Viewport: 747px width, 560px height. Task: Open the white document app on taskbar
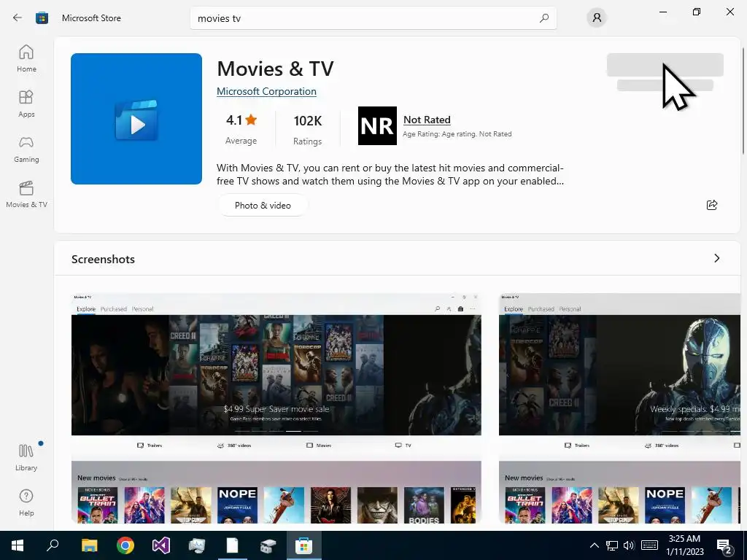coord(232,545)
